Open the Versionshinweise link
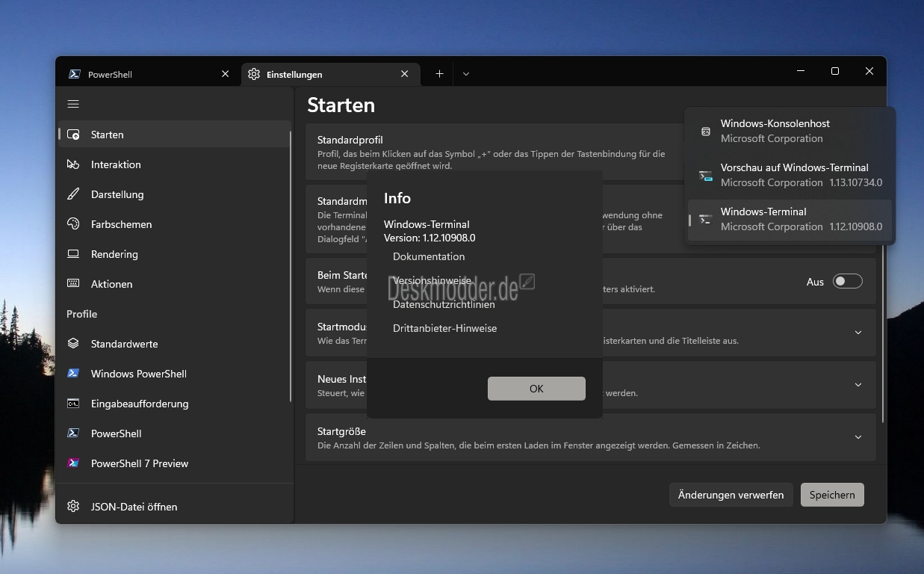Screen dimensions: 924x574 pyautogui.click(x=432, y=280)
